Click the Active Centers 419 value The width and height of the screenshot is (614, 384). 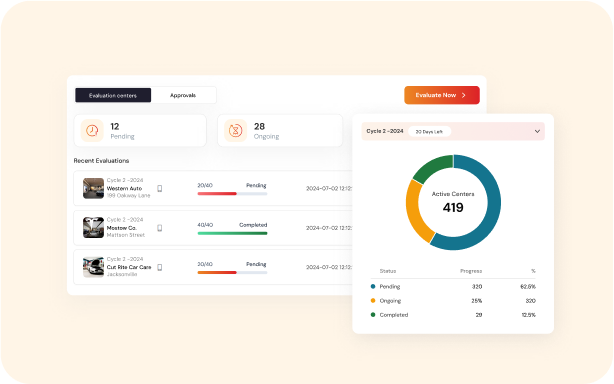pyautogui.click(x=453, y=207)
